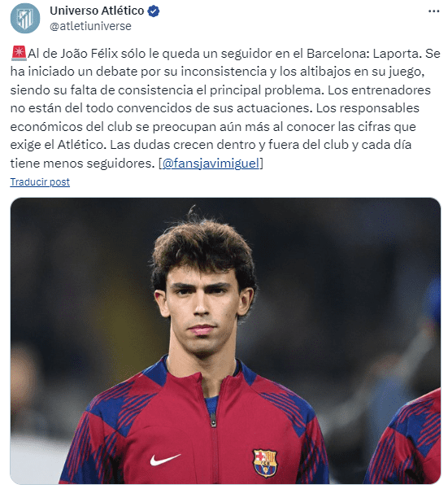Click the red siren emoji
The width and height of the screenshot is (448, 489).
19,53
